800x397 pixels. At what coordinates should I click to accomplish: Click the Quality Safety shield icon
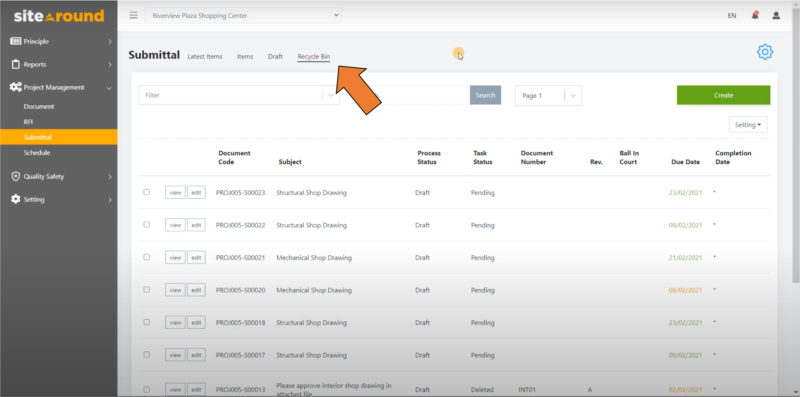pyautogui.click(x=16, y=177)
